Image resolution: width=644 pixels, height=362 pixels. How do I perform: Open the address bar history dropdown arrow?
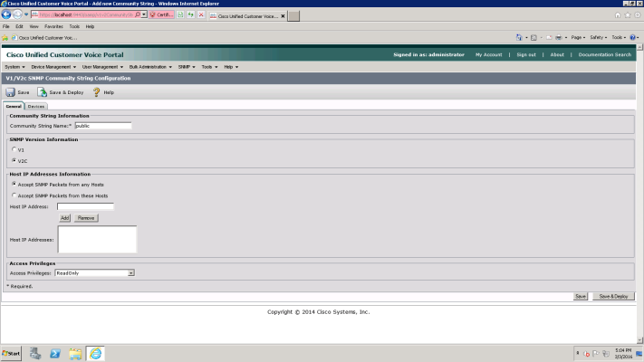coord(144,14)
